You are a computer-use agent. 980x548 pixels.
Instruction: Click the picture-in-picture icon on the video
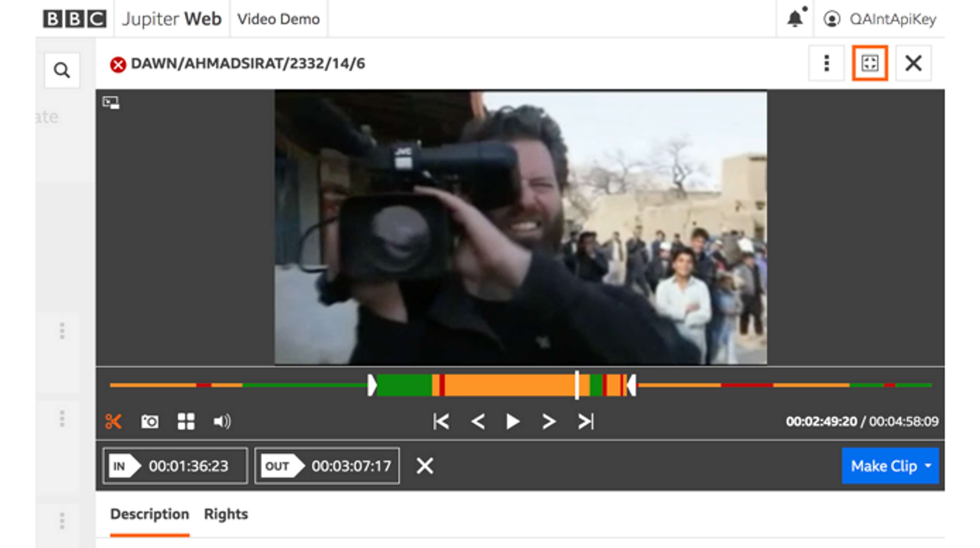[x=111, y=103]
